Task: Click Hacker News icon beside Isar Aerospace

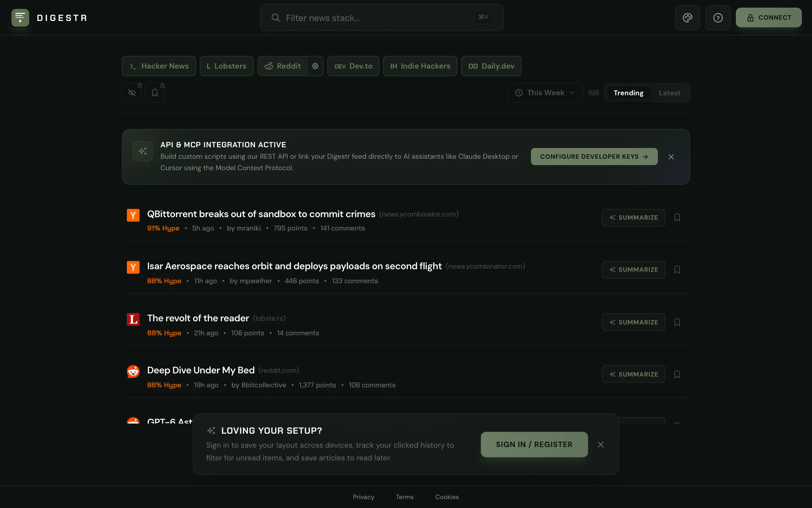Action: (x=133, y=267)
